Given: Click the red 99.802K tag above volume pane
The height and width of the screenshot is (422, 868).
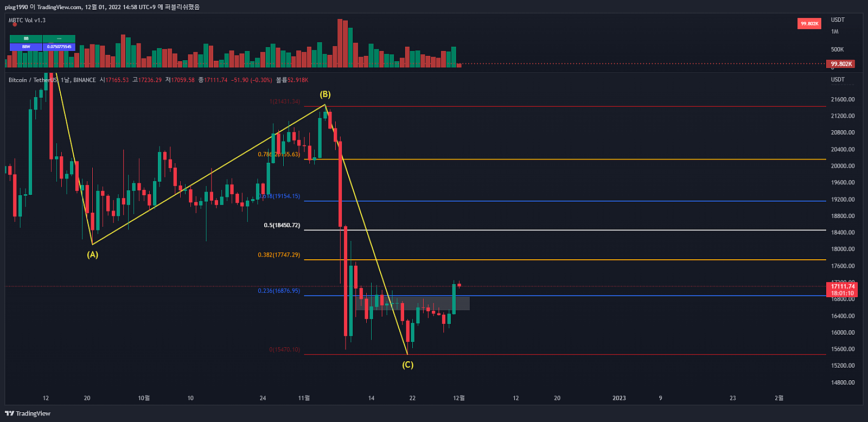Looking at the screenshot, I should click(x=809, y=23).
